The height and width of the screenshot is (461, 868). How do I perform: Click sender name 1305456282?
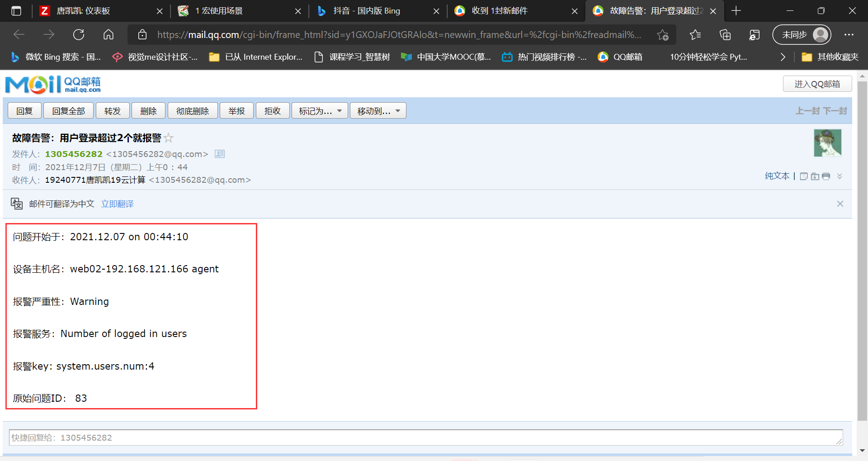74,154
